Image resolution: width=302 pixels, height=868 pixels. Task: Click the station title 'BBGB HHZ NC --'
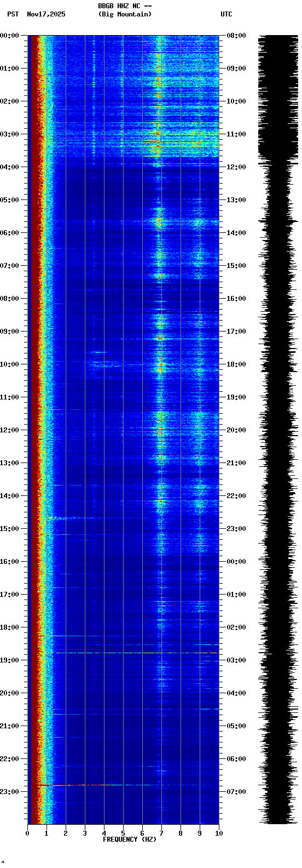(x=125, y=6)
